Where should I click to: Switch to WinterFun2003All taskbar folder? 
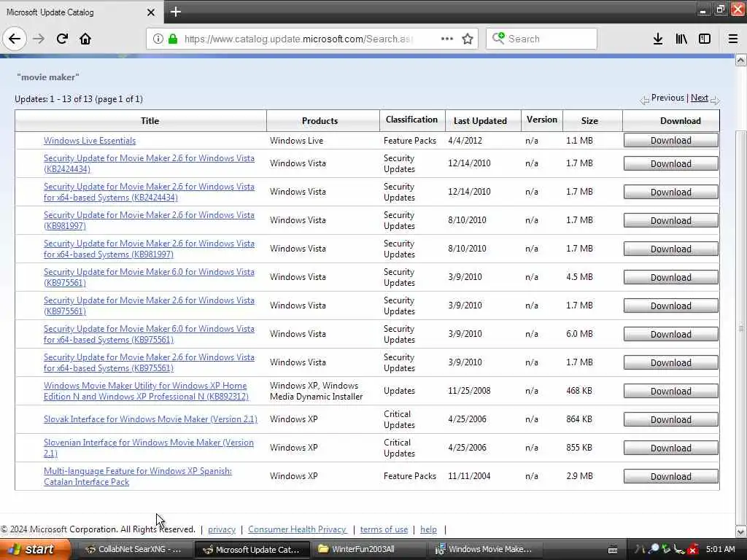tap(370, 549)
